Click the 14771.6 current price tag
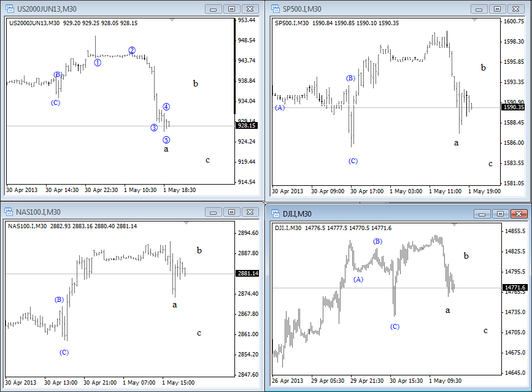This screenshot has width=532, height=392. [x=514, y=288]
